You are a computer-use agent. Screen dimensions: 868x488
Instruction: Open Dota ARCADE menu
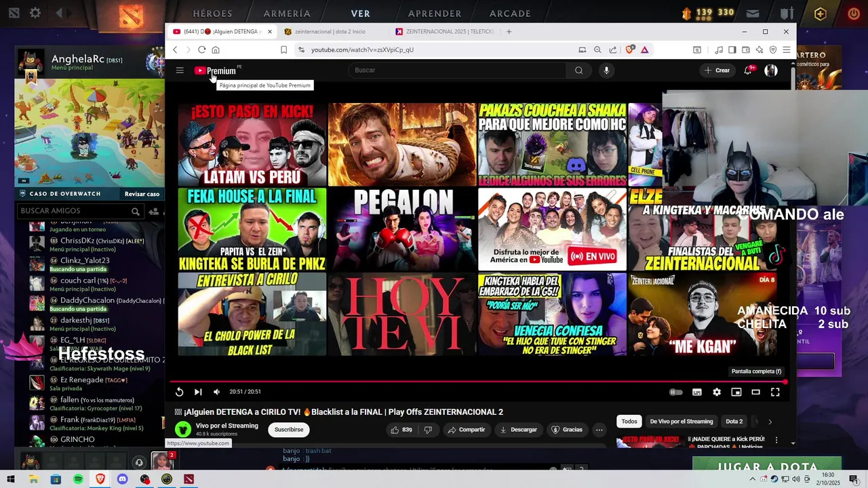point(510,14)
